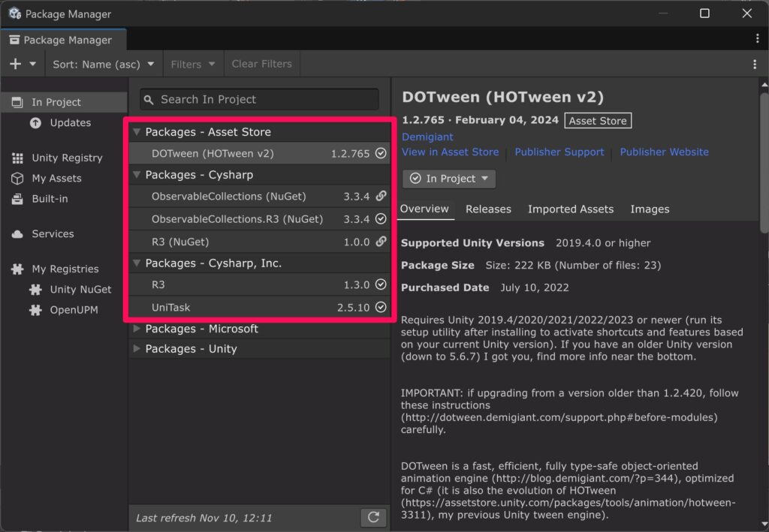Image resolution: width=769 pixels, height=532 pixels.
Task: Open the Services section
Action: coord(53,233)
